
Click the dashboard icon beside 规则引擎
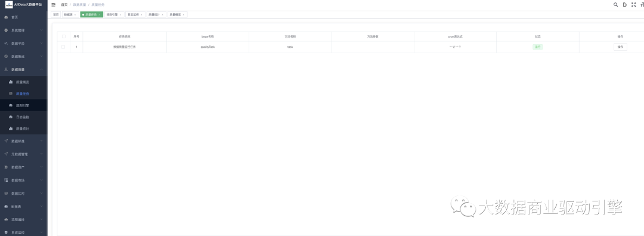click(11, 105)
